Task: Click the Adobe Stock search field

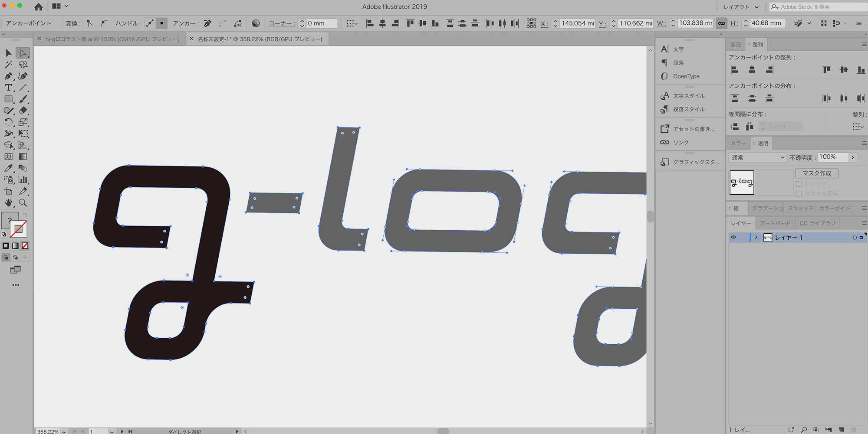Action: tap(819, 7)
